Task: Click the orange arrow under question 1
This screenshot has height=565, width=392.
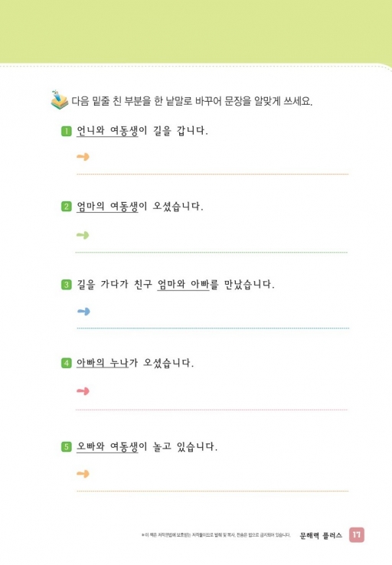Action: (x=83, y=157)
